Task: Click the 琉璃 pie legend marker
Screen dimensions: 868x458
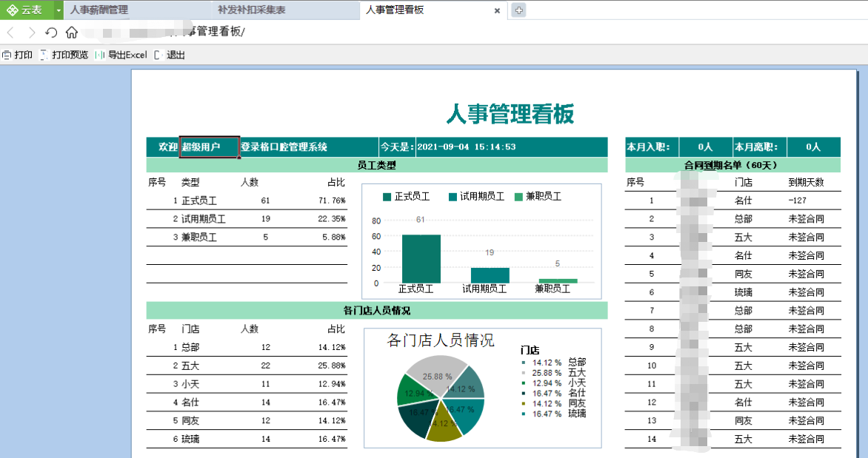Action: (523, 414)
